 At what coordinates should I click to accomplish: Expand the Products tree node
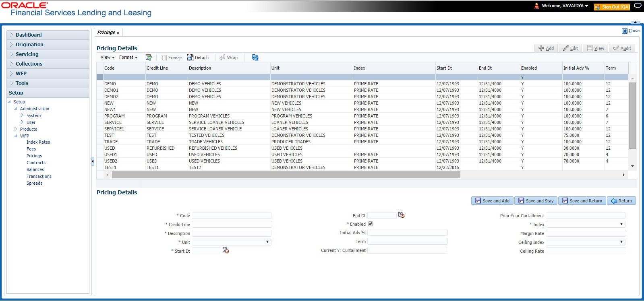[x=16, y=129]
